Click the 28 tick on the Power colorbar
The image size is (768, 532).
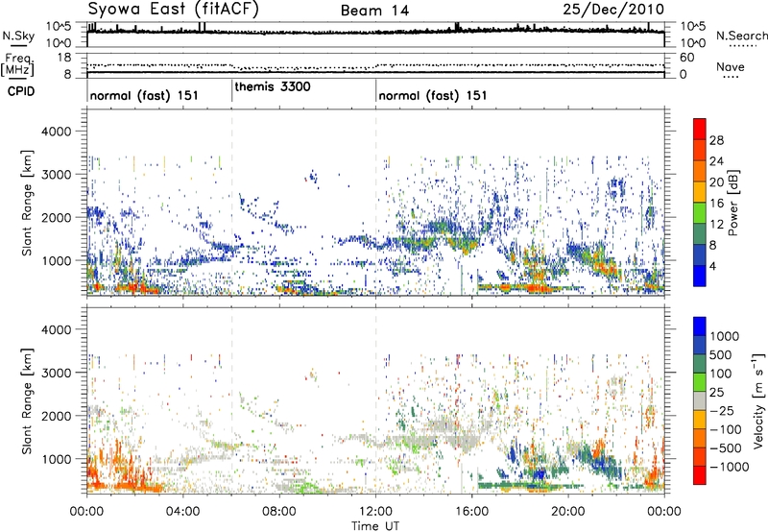[x=716, y=140]
